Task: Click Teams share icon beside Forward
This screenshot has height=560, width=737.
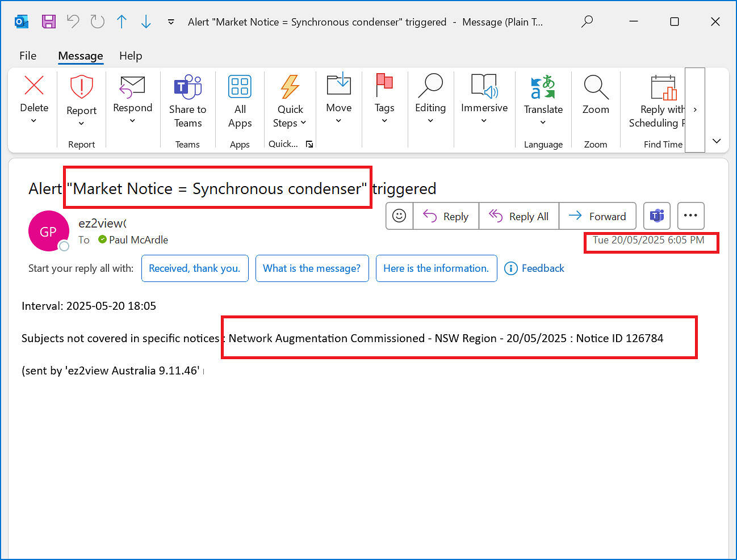Action: point(657,216)
